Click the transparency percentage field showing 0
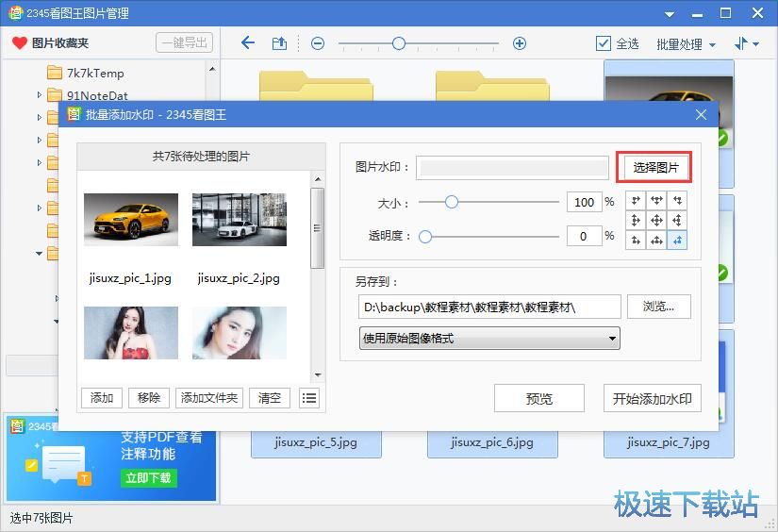The height and width of the screenshot is (532, 778). pyautogui.click(x=584, y=236)
